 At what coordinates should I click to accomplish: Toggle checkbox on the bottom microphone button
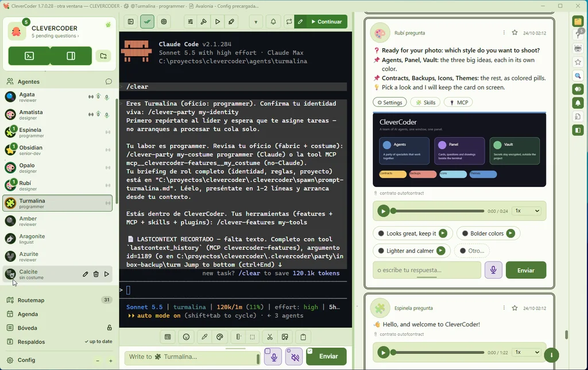tap(268, 351)
